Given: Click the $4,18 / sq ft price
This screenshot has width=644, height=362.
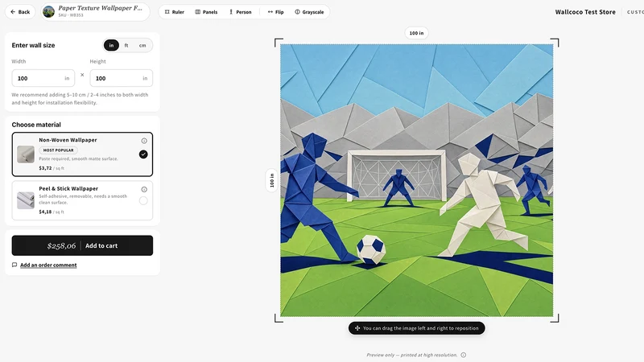Looking at the screenshot, I should tap(52, 212).
